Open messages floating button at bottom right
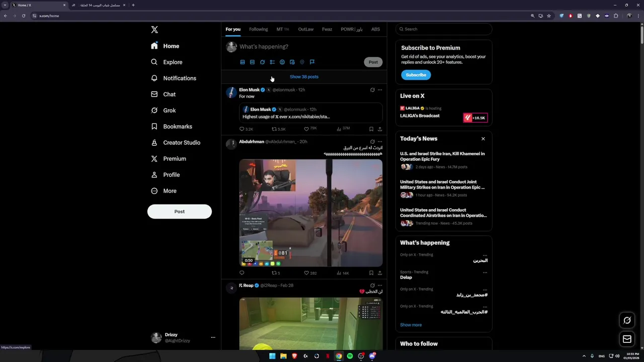Screen dimensions: 644x362 click(627, 339)
